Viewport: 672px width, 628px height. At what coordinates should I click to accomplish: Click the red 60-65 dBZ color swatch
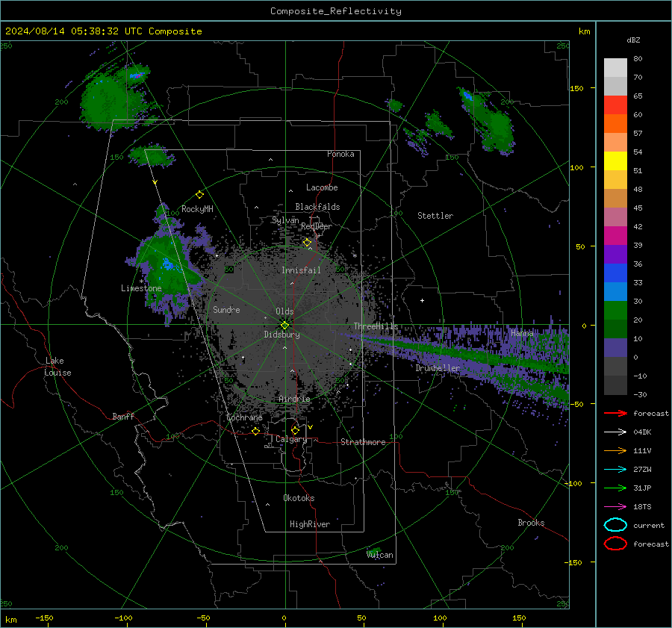click(615, 105)
